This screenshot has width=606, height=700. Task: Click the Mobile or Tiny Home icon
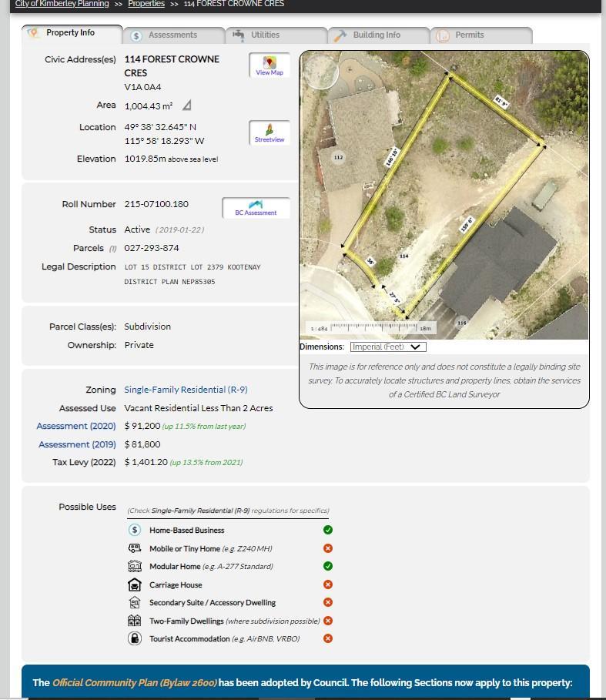[135, 548]
